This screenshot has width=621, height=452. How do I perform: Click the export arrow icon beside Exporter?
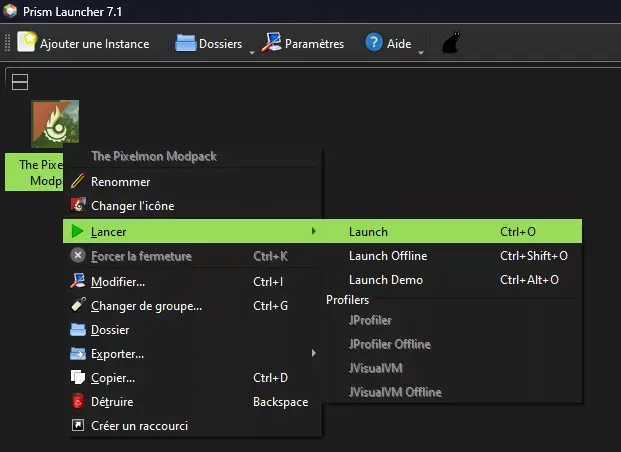(x=78, y=353)
